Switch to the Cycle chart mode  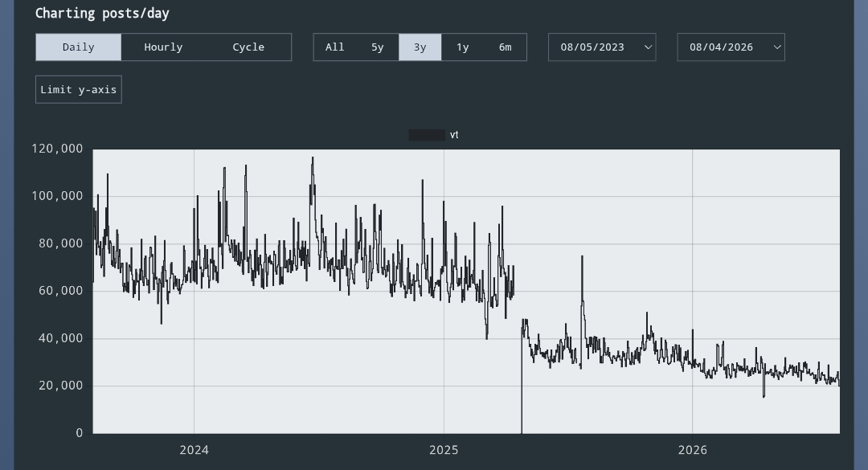point(248,47)
